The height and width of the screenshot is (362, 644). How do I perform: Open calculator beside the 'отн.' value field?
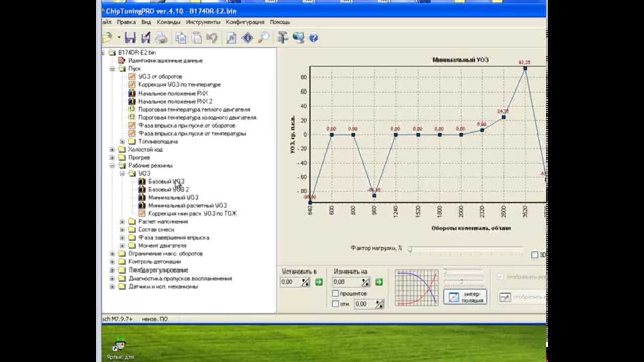point(380,304)
